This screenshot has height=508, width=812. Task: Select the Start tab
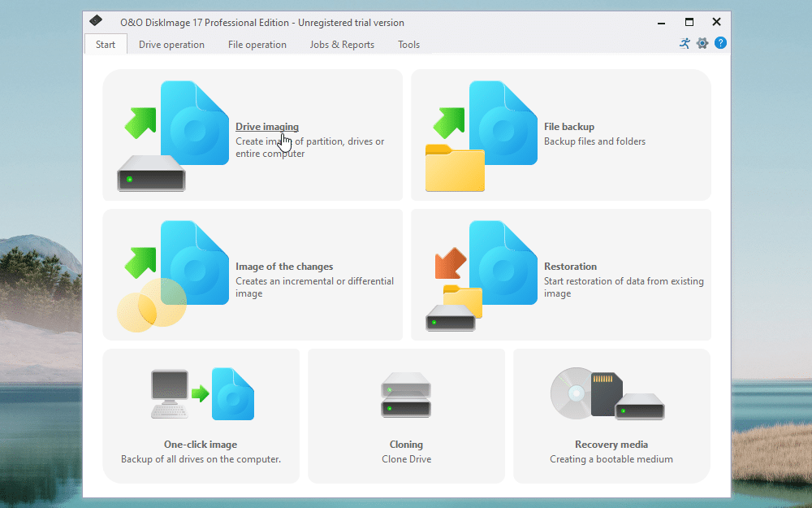106,45
